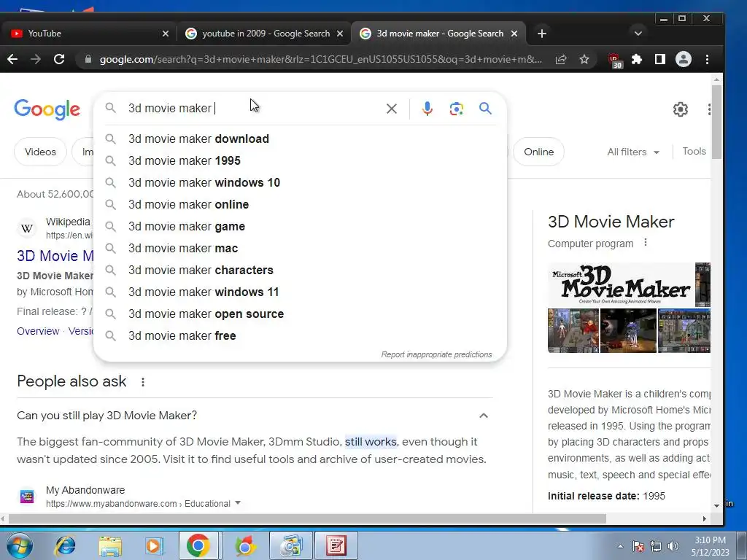Click the Google logo
This screenshot has width=747, height=560.
click(47, 109)
